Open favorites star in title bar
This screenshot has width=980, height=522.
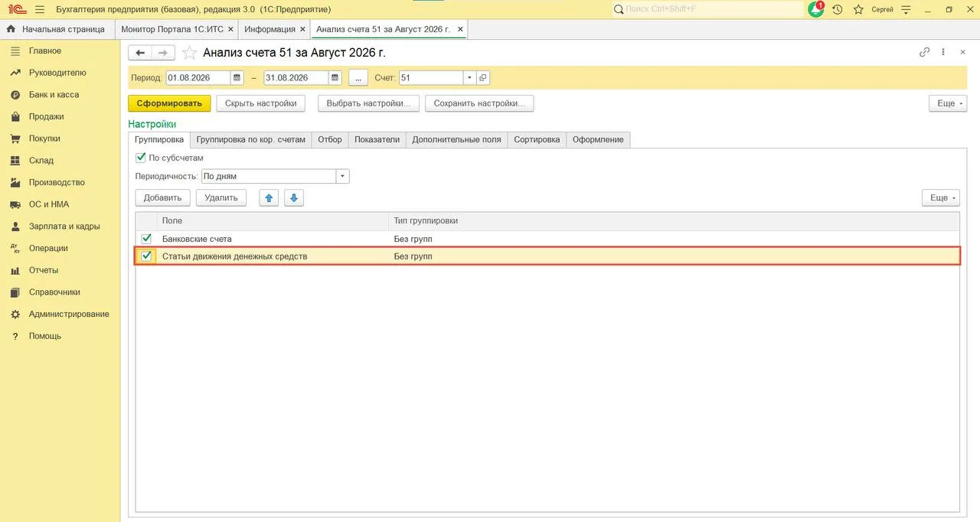(858, 9)
